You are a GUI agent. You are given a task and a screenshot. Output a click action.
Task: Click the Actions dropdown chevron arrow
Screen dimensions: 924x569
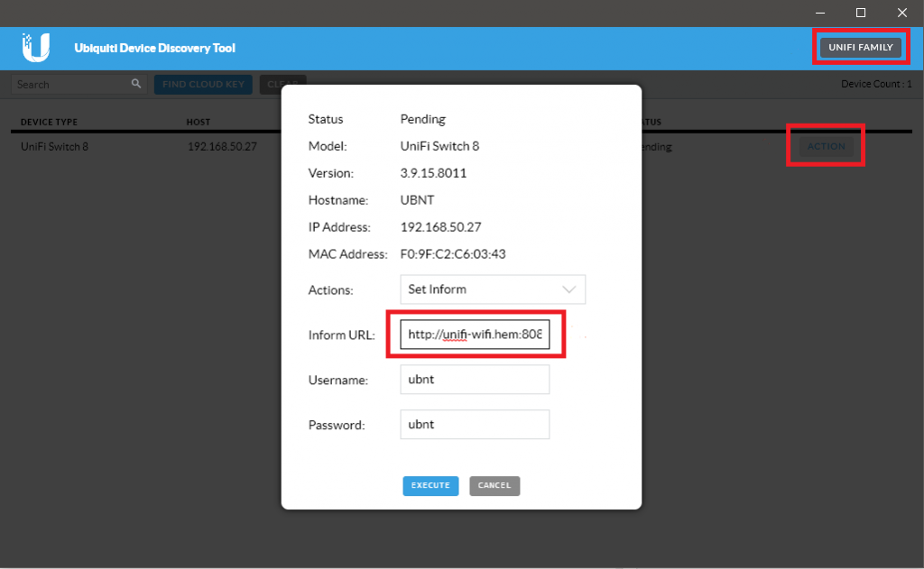[x=568, y=289]
